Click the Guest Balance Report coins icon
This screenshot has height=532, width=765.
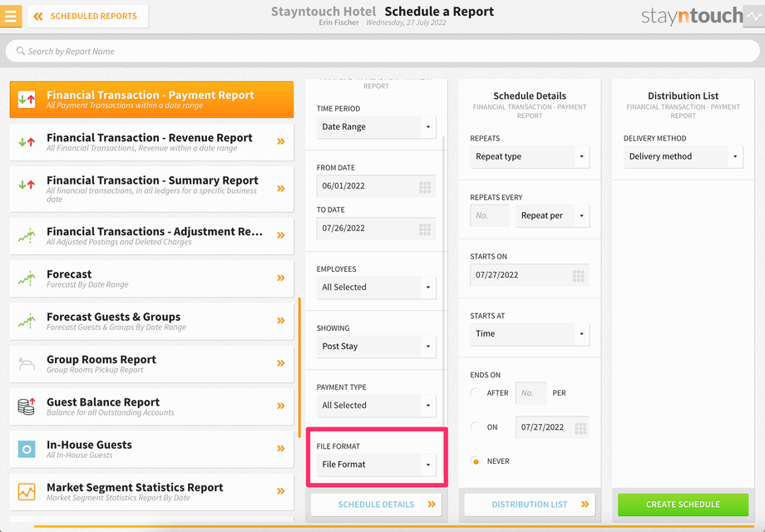(27, 406)
